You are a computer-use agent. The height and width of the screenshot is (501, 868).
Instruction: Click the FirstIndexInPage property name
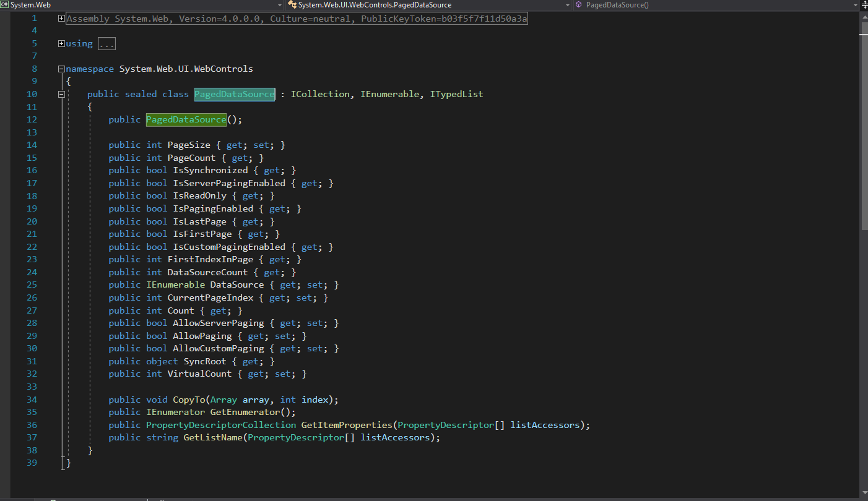[x=210, y=259]
